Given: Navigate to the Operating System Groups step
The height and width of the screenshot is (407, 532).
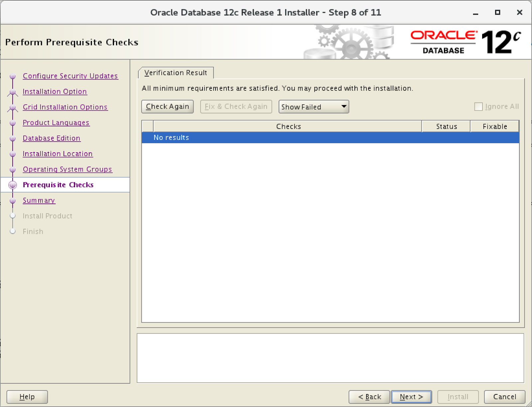Looking at the screenshot, I should click(x=67, y=169).
